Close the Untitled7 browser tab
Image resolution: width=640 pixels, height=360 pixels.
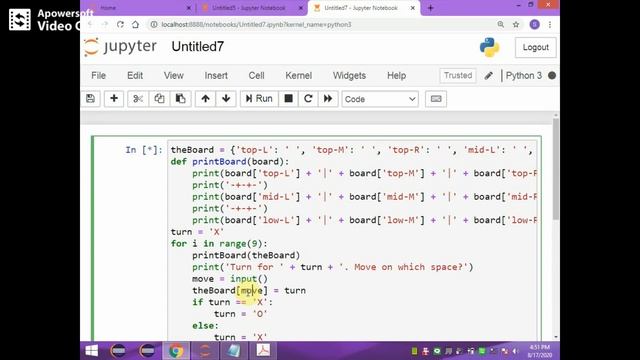pyautogui.click(x=413, y=8)
